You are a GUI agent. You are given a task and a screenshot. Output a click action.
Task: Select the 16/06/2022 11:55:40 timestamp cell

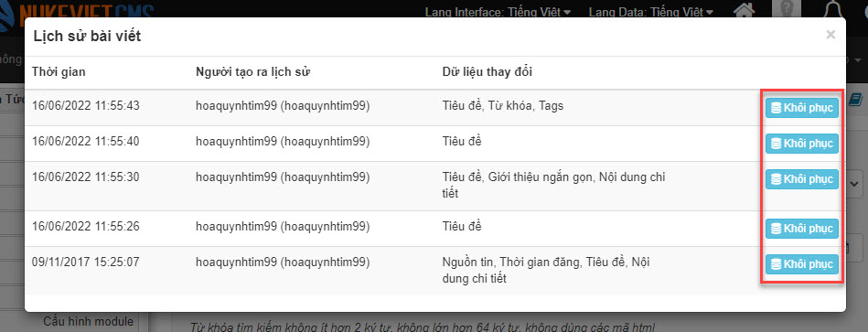point(86,142)
